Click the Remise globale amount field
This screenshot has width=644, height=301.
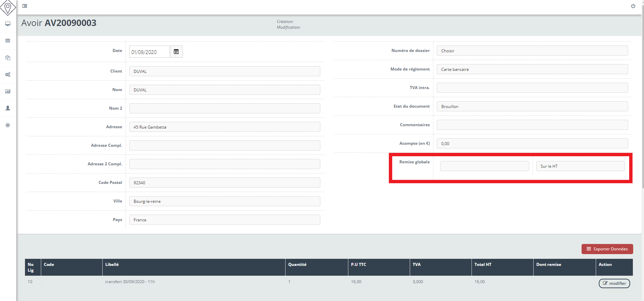[x=484, y=166]
